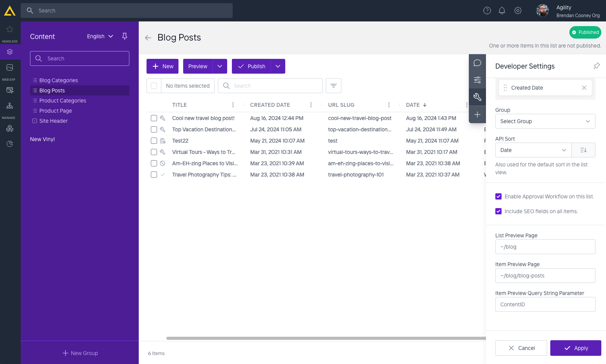This screenshot has height=364, width=606.
Task: Select the New Vinyl group
Action: point(42,139)
